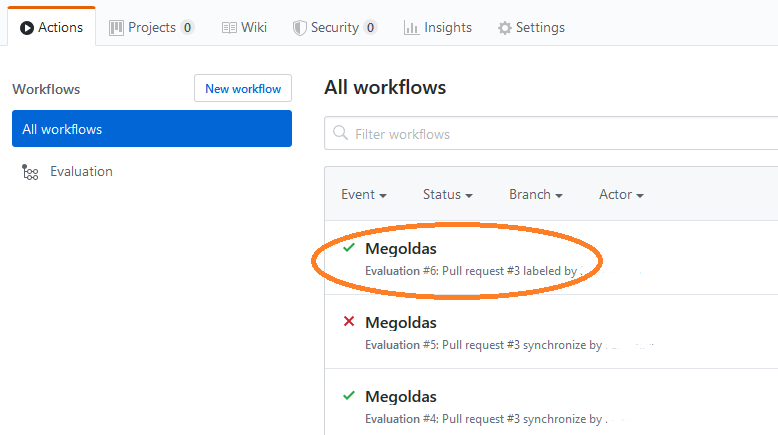Click the Projects board icon

pyautogui.click(x=116, y=28)
